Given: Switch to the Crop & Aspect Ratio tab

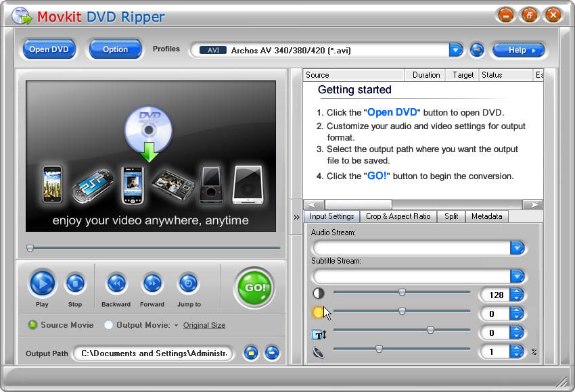Looking at the screenshot, I should (398, 216).
